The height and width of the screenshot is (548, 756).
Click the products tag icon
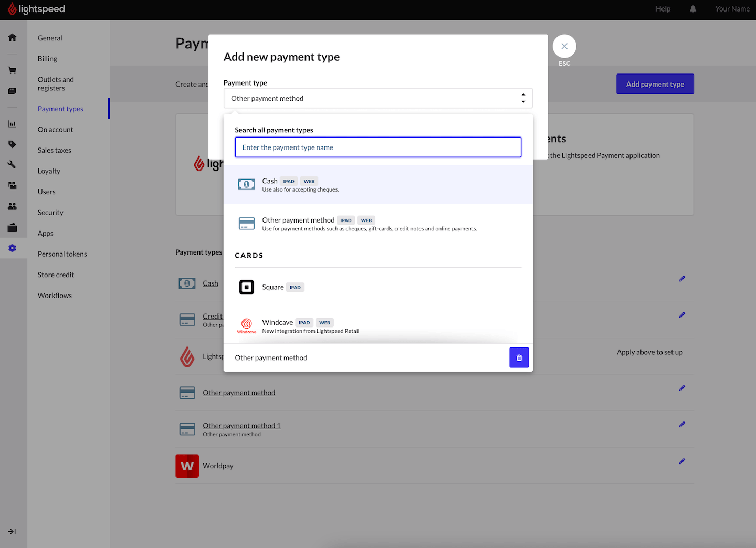coord(12,144)
